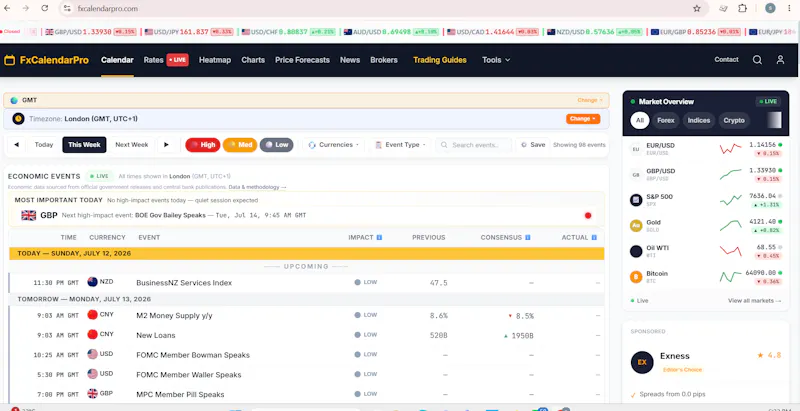Go to next period with right arrow

(x=166, y=145)
